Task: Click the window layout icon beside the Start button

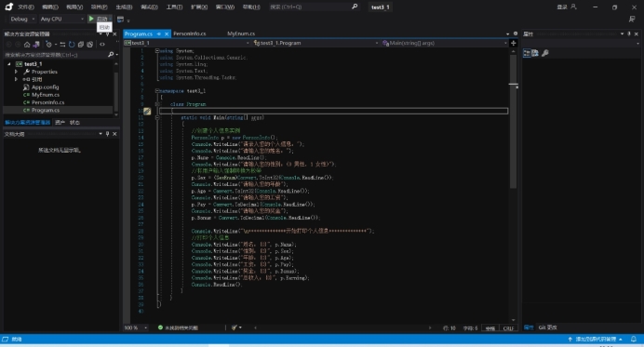Action: click(x=120, y=20)
